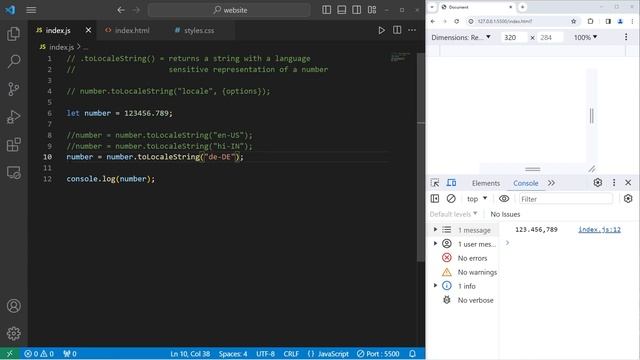640x360 pixels.
Task: Close the DevTools panel
Action: (628, 182)
